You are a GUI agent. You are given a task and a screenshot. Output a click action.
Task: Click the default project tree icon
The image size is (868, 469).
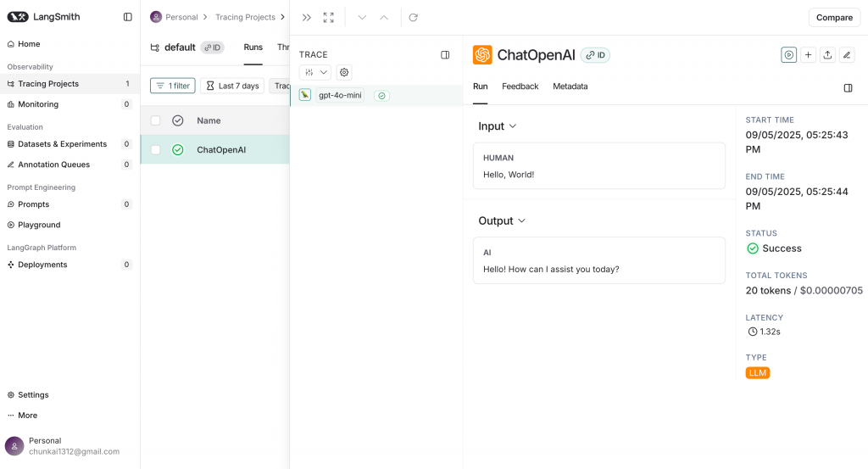tap(155, 47)
